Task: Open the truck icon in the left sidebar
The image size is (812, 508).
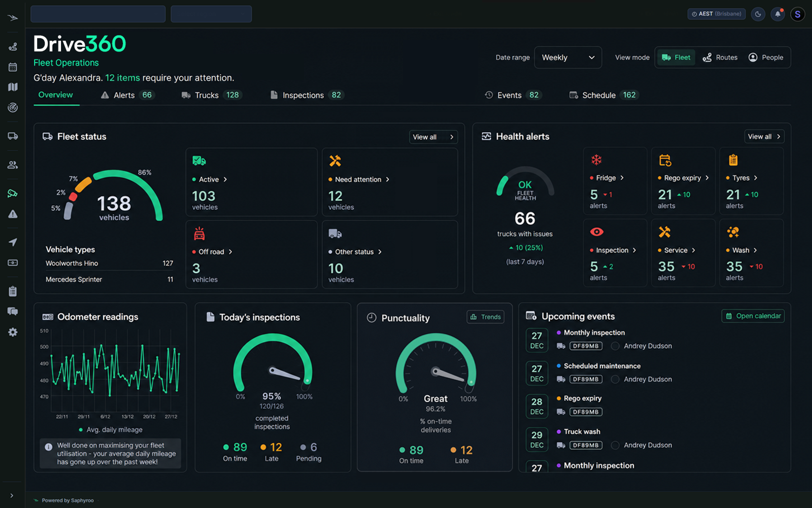Action: (13, 136)
